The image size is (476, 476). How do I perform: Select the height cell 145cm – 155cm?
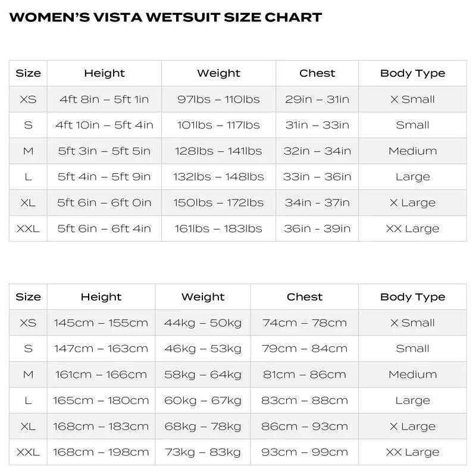pyautogui.click(x=101, y=323)
